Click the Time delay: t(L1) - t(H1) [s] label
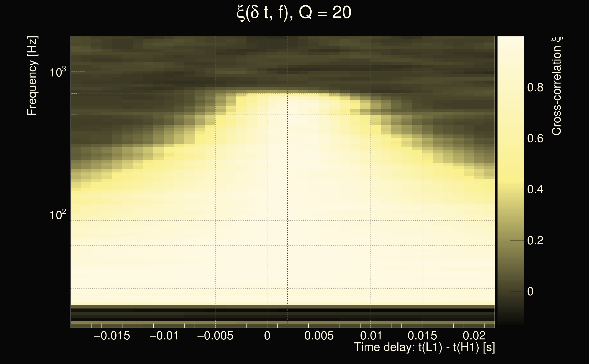This screenshot has width=589, height=364. click(424, 347)
